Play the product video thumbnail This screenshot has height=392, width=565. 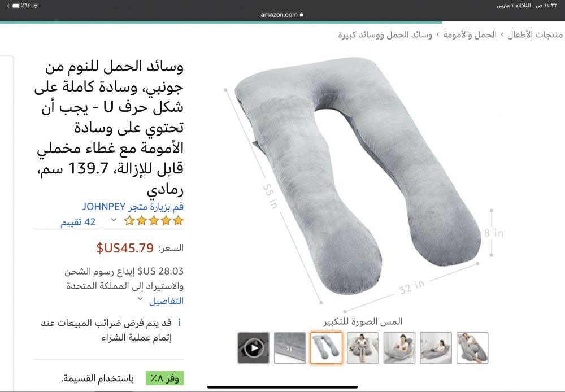(x=253, y=348)
